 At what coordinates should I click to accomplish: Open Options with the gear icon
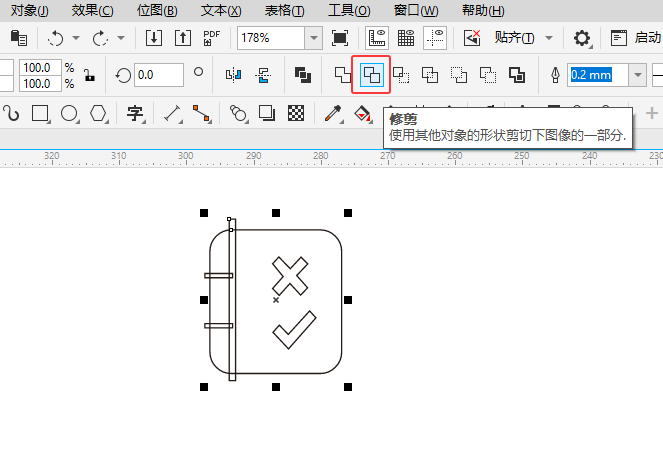pyautogui.click(x=582, y=38)
